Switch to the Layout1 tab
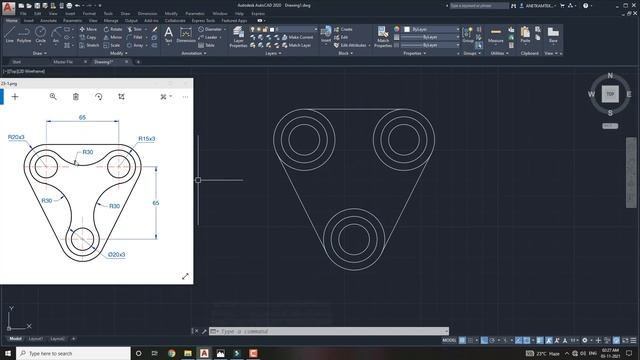Viewport: 640px width, 360px height. (36, 339)
